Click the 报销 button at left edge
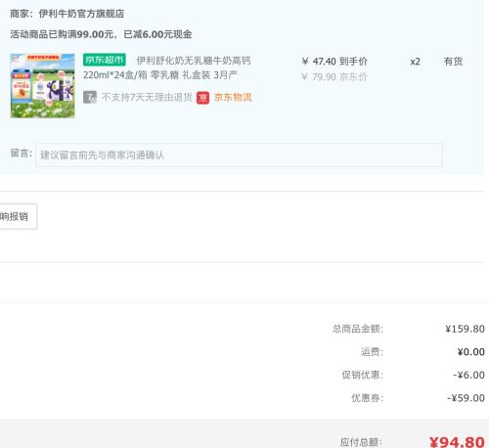Screen dimensions: 489x448 (x=18, y=216)
